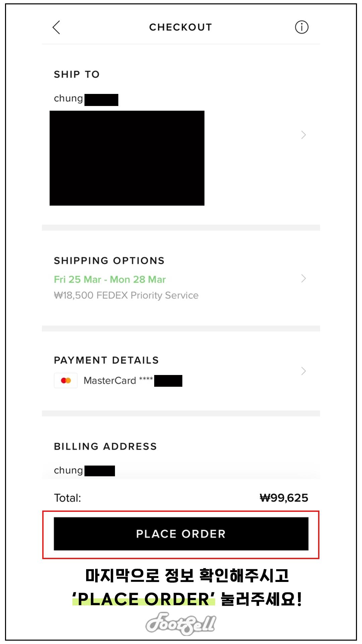Click the green-highlighted 'PLACE ORDER' caption text

(144, 599)
